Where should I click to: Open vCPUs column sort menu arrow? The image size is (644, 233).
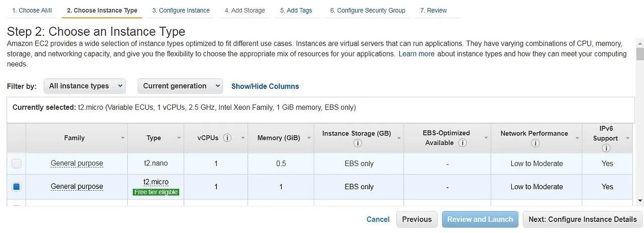[243, 138]
